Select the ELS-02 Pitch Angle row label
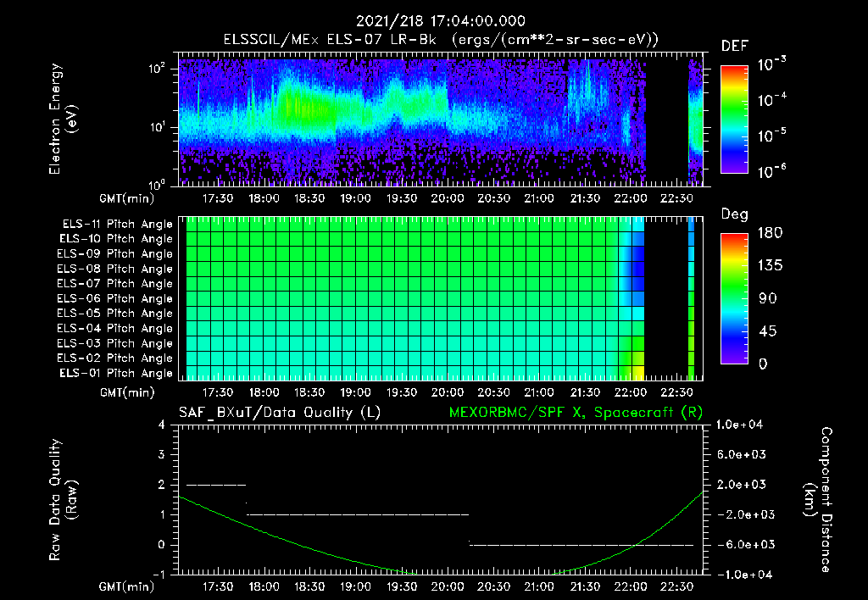This screenshot has width=868, height=600. click(115, 358)
